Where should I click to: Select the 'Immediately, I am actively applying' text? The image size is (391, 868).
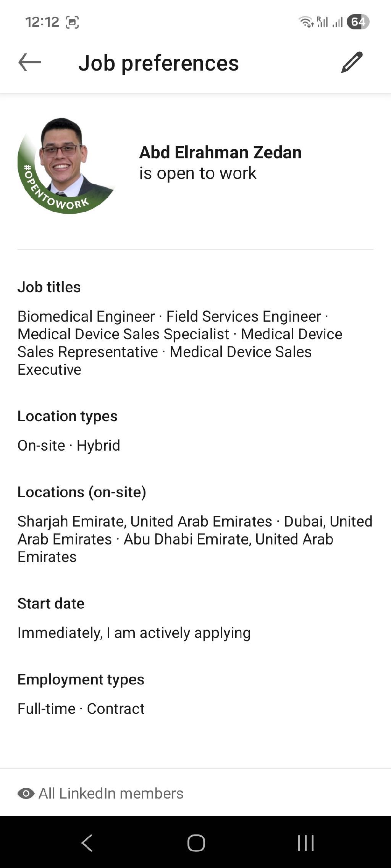pyautogui.click(x=134, y=633)
